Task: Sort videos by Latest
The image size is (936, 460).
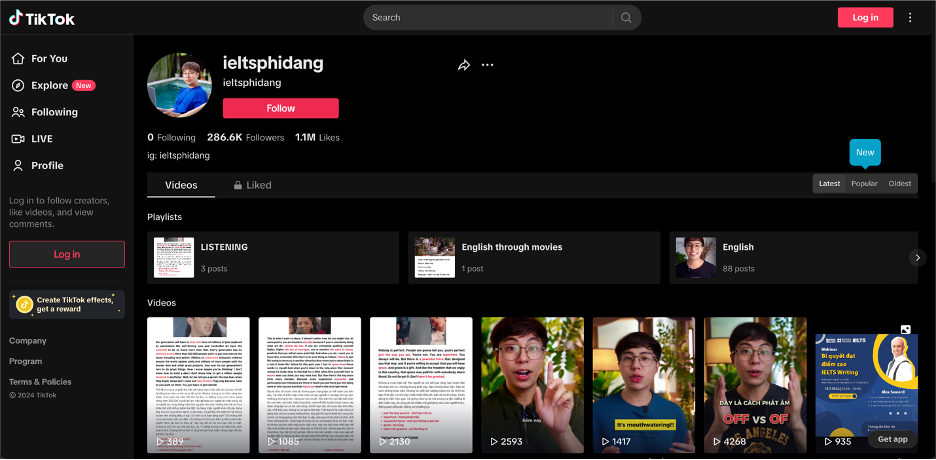Action: click(x=829, y=183)
